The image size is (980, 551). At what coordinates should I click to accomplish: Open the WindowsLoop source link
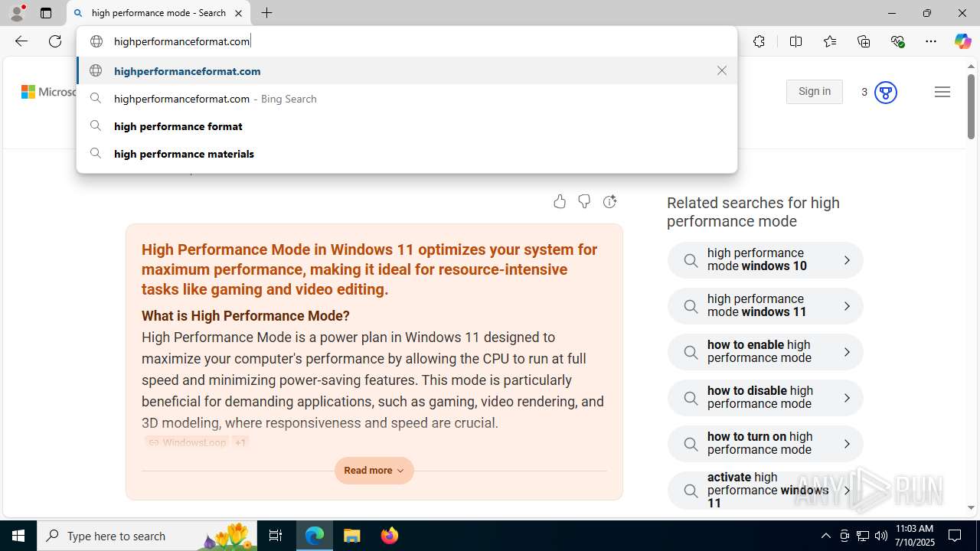pos(187,442)
